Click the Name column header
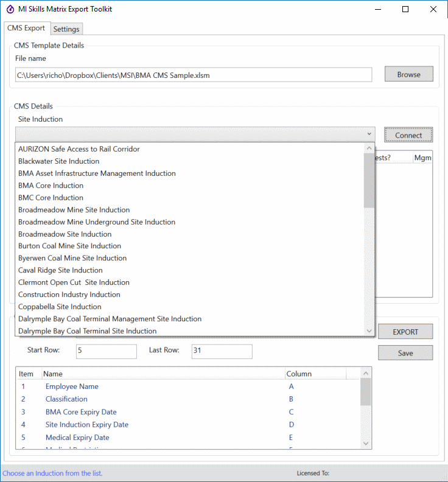448x482 pixels. tap(163, 374)
